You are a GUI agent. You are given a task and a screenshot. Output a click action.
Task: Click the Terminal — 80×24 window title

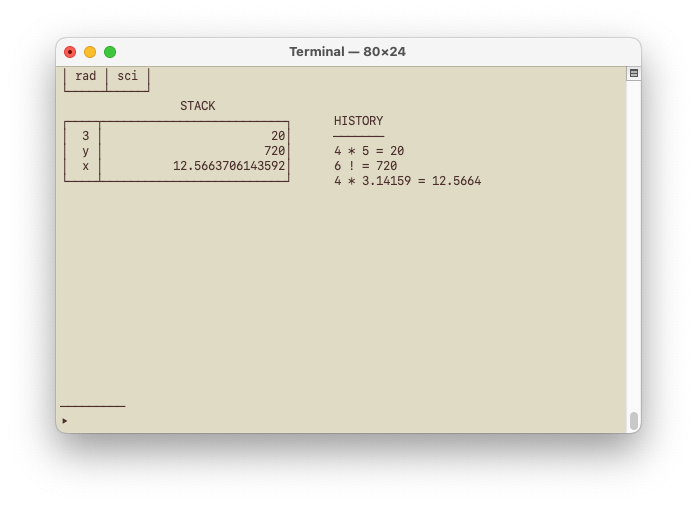(x=347, y=52)
